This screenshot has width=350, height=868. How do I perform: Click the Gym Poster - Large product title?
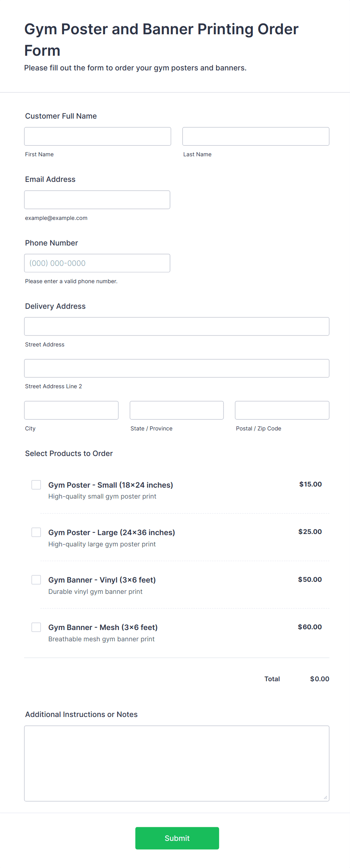click(111, 532)
